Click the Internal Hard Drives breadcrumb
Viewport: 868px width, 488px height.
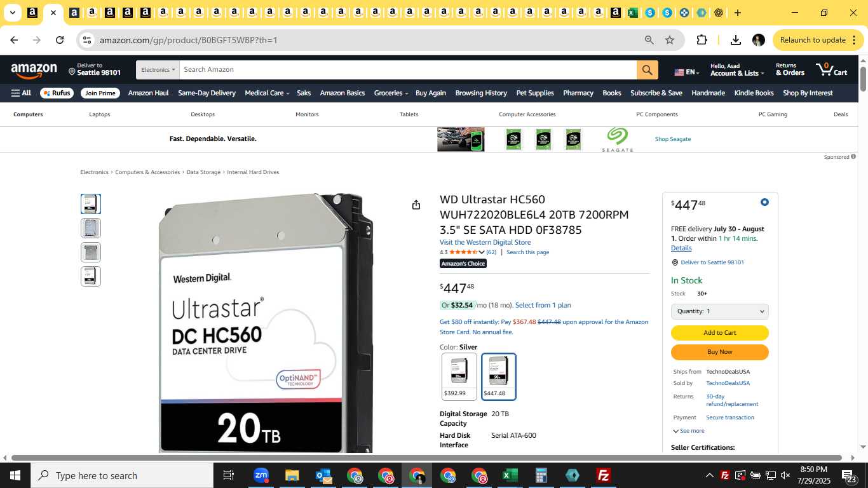tap(253, 172)
